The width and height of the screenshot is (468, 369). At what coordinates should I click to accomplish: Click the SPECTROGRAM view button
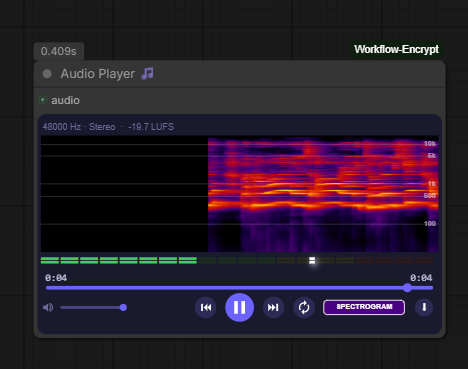click(x=364, y=307)
